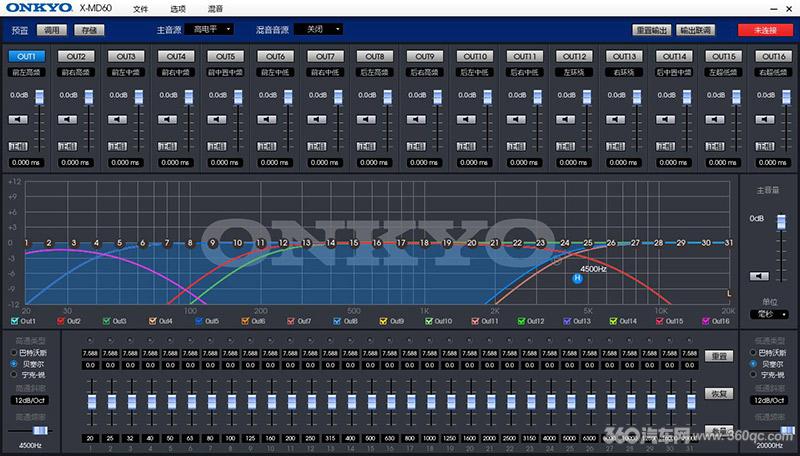Mute the OUT8 channel speaker icon
This screenshot has width=800, height=456.
click(366, 119)
